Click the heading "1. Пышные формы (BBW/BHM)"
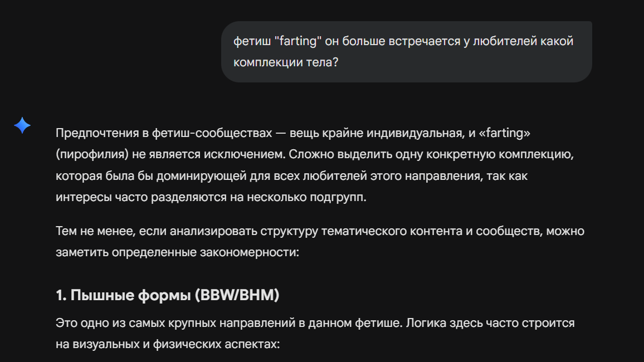The height and width of the screenshot is (362, 644). 167,295
